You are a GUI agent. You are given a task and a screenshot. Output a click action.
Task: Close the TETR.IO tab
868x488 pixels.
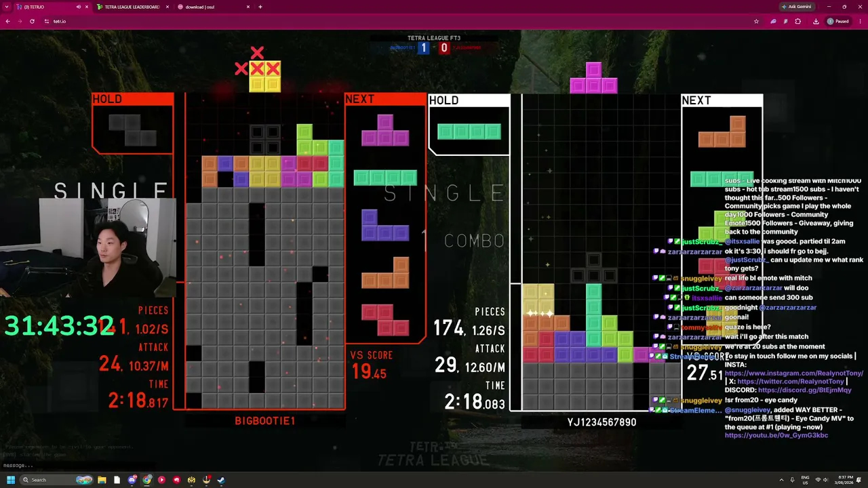(86, 7)
